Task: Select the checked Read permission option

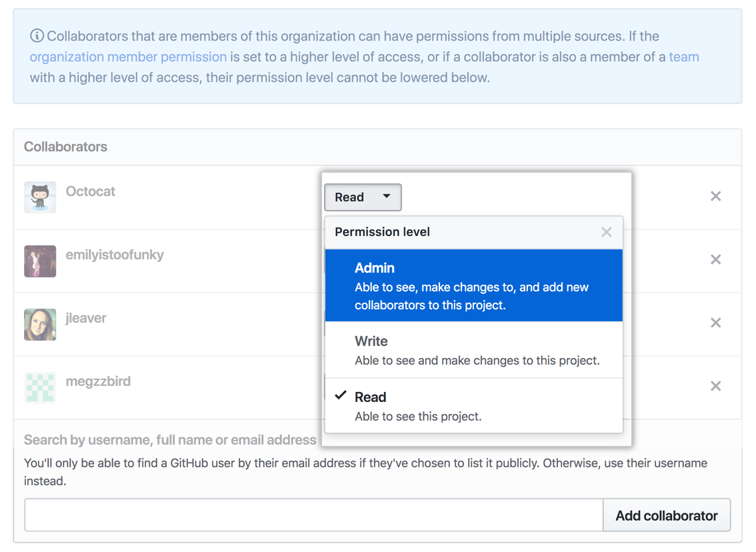Action: pos(473,405)
